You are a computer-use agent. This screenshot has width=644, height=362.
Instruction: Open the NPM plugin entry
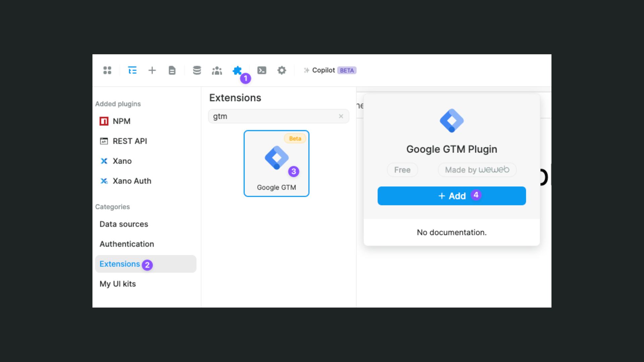[x=121, y=121]
